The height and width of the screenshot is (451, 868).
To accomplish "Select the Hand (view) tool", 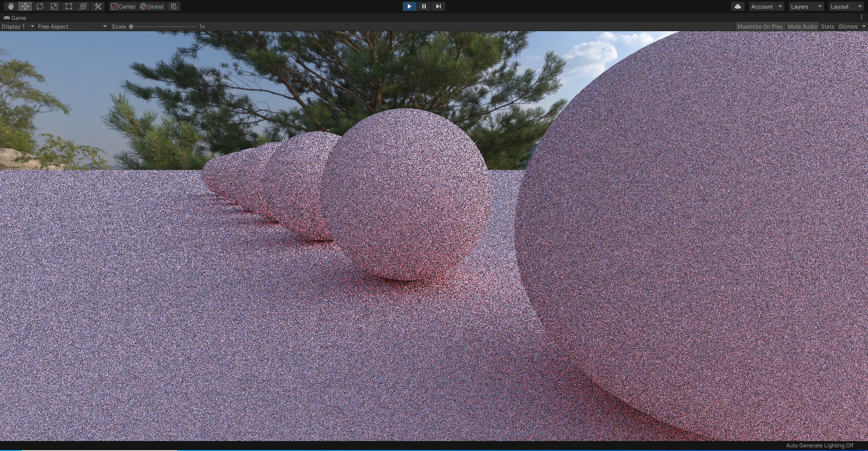I will 11,6.
